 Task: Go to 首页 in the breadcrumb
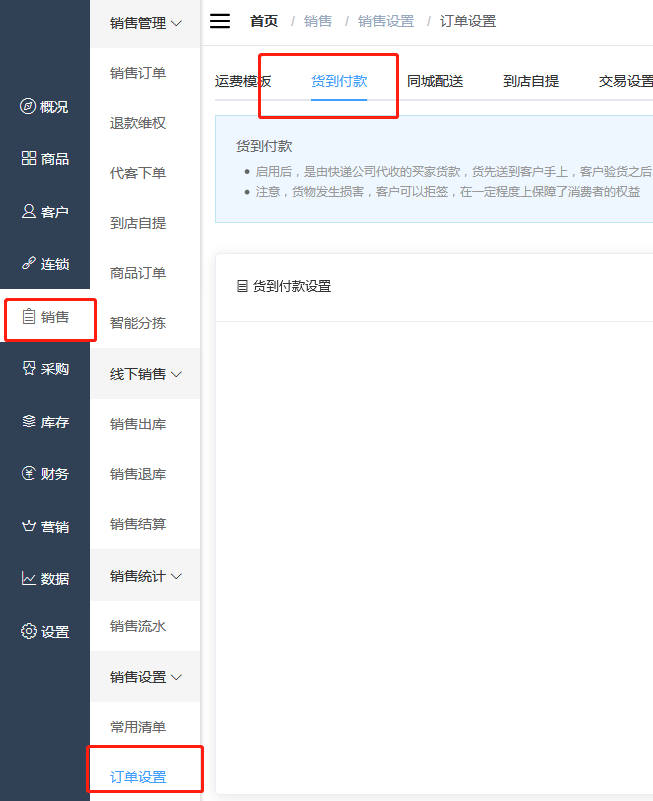click(264, 21)
